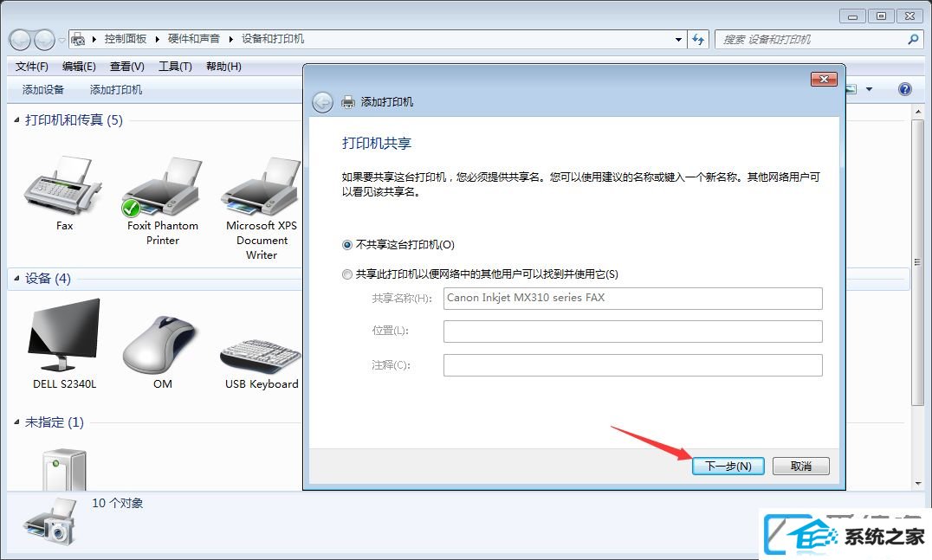The image size is (932, 560).
Task: Expand breadcrumb arrow after 硬件和声音
Action: point(230,39)
